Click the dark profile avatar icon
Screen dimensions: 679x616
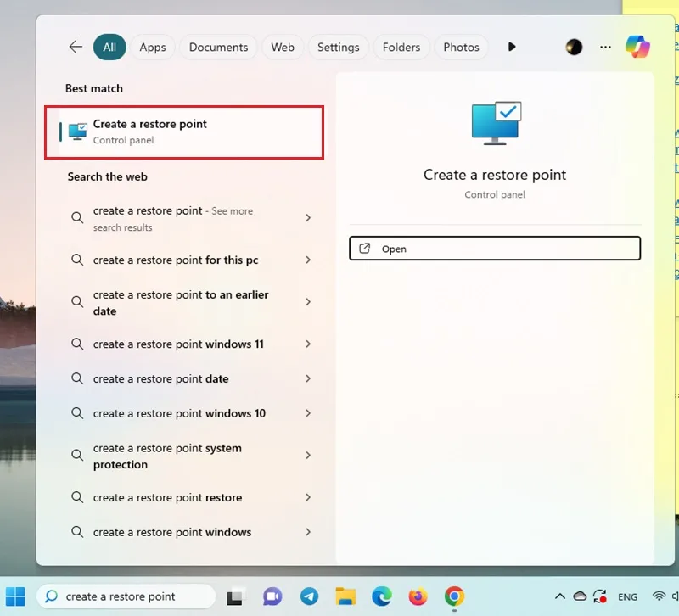point(574,47)
